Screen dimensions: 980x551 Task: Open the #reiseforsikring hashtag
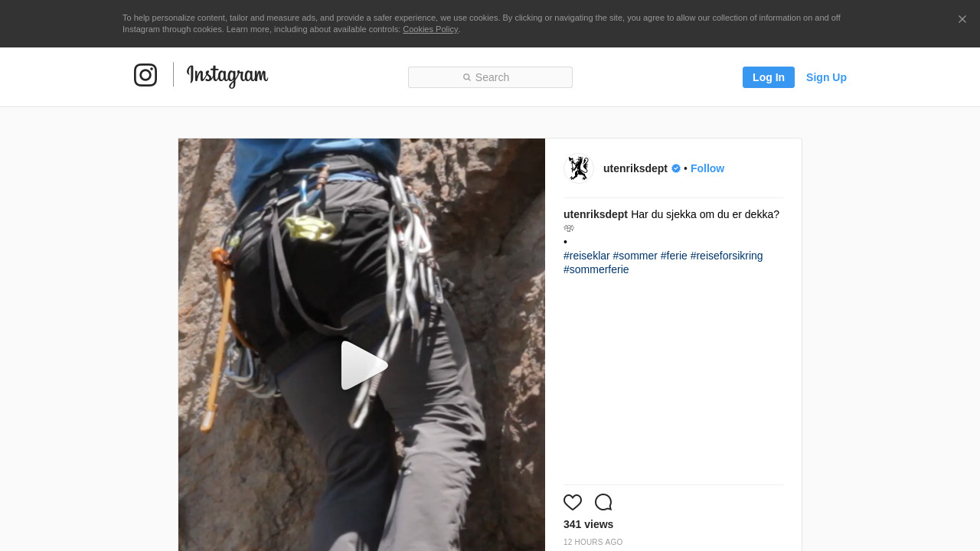click(x=726, y=256)
